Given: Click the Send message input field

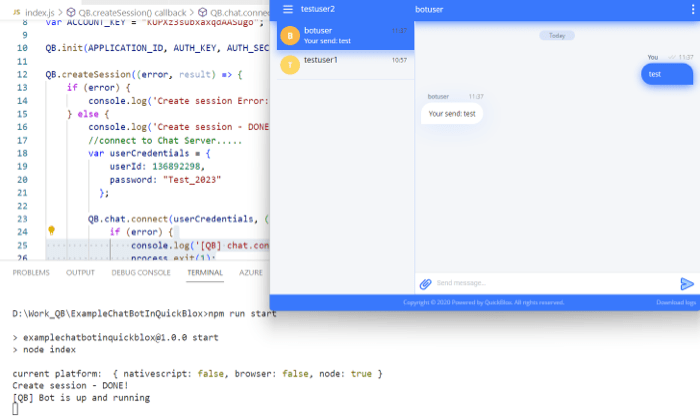Looking at the screenshot, I should pyautogui.click(x=555, y=283).
